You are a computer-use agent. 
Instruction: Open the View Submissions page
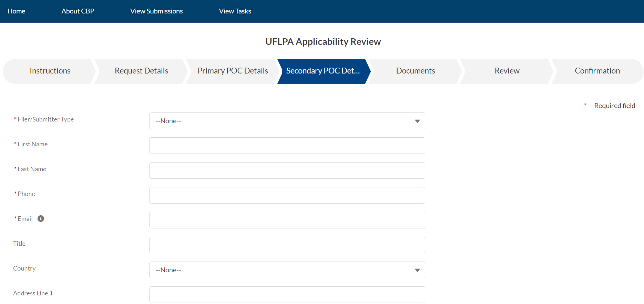[156, 11]
